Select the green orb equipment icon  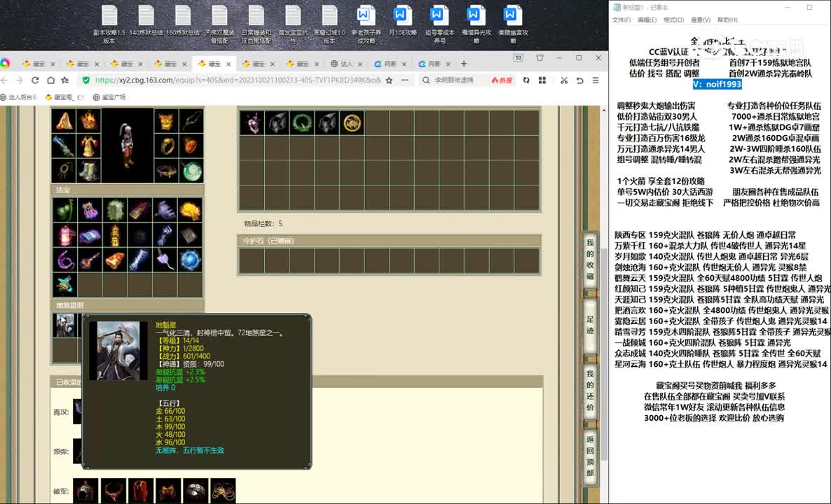point(191,171)
